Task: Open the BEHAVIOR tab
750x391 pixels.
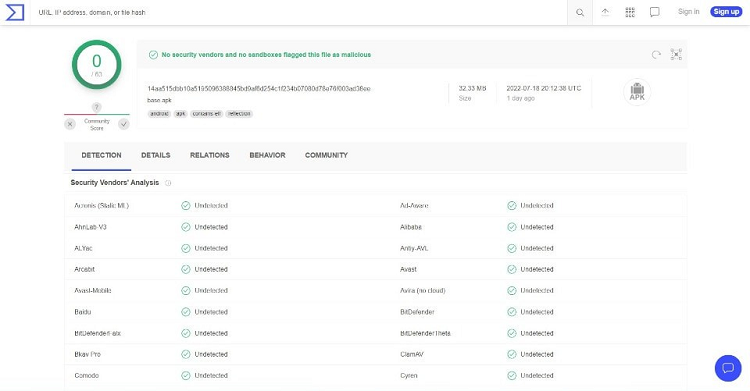Action: point(267,155)
